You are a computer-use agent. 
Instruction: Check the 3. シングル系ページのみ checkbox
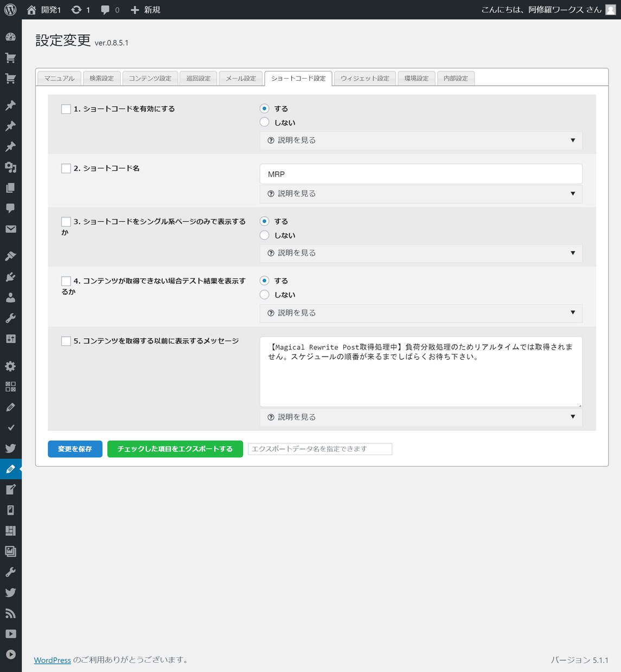(66, 222)
